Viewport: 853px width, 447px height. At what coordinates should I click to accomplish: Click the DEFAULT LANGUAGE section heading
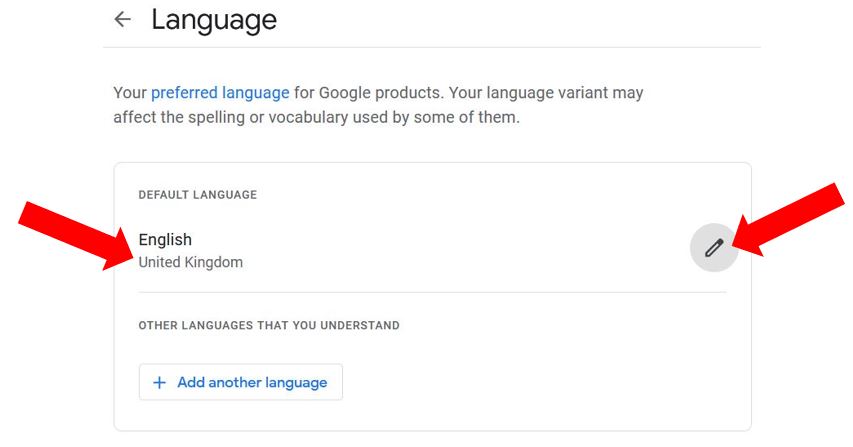coord(197,195)
